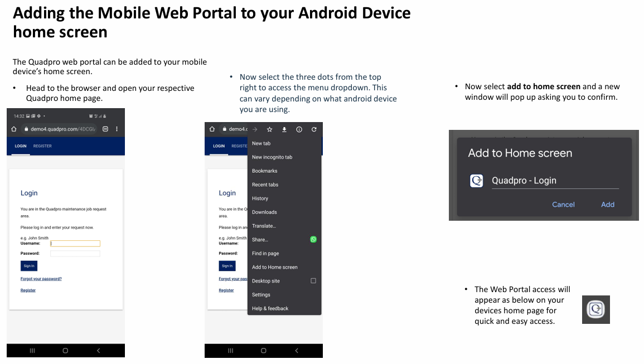The width and height of the screenshot is (644, 364).
Task: Bookmark the page with the star icon
Action: 270,129
